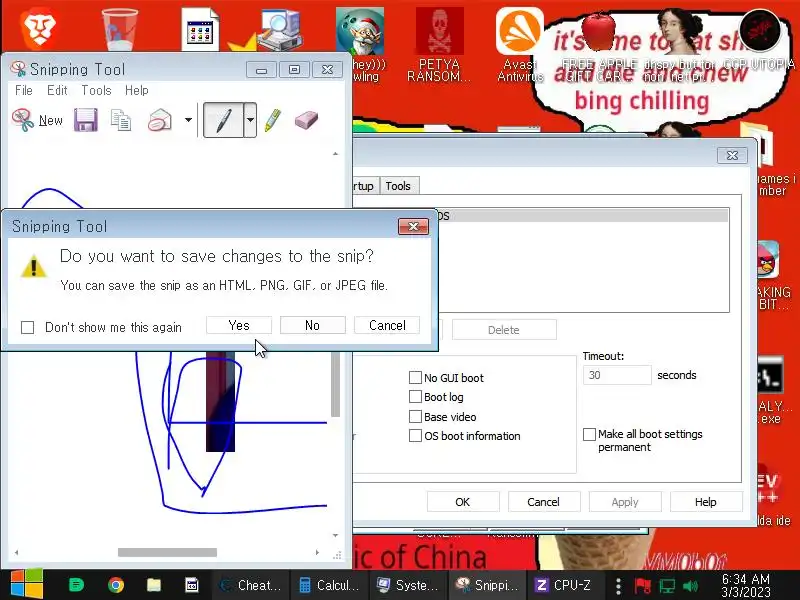
Task: Enable the Base video checkbox
Action: (415, 416)
